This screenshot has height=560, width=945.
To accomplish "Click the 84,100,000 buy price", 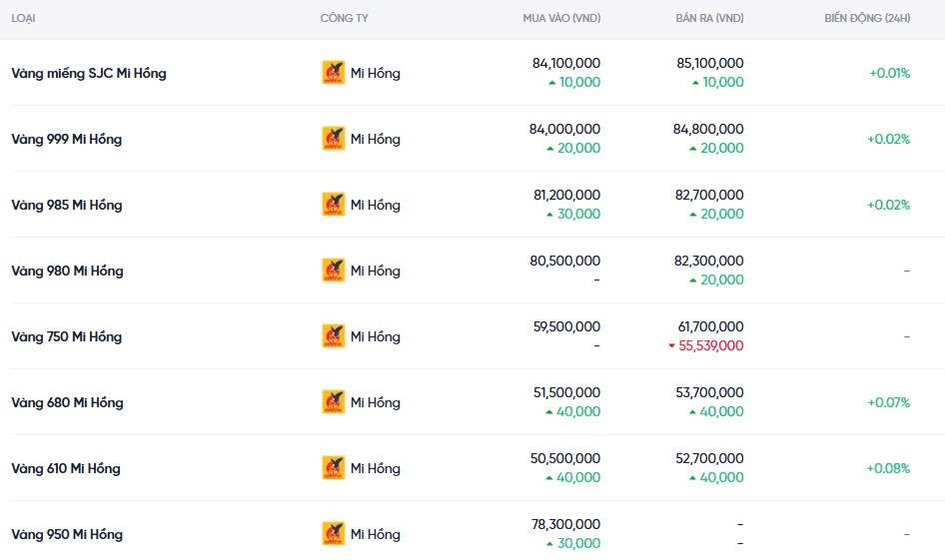I will click(566, 63).
